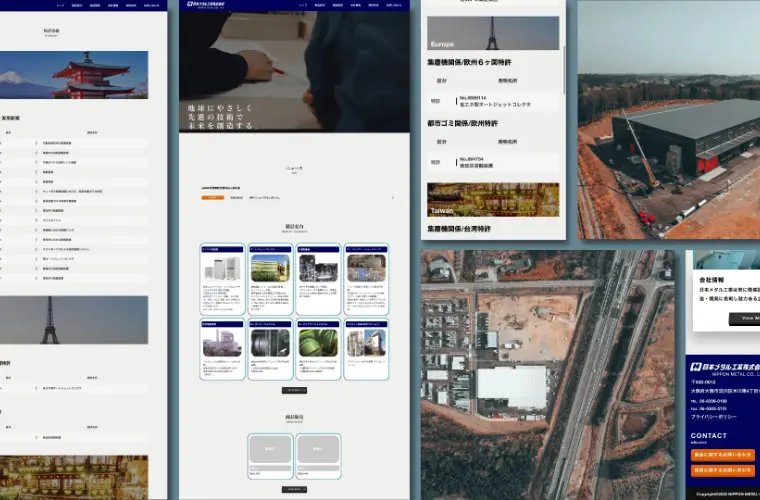Image resolution: width=760 pixels, height=500 pixels.
Task: Click the aerial photo of the dark warehouse with a crane
Action: (x=669, y=120)
